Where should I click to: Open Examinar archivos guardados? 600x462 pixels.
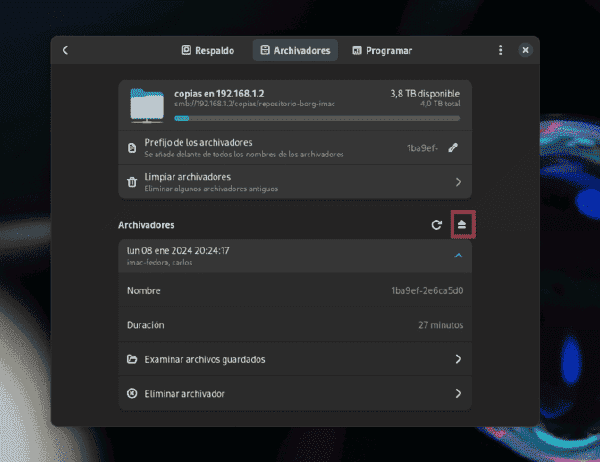295,359
